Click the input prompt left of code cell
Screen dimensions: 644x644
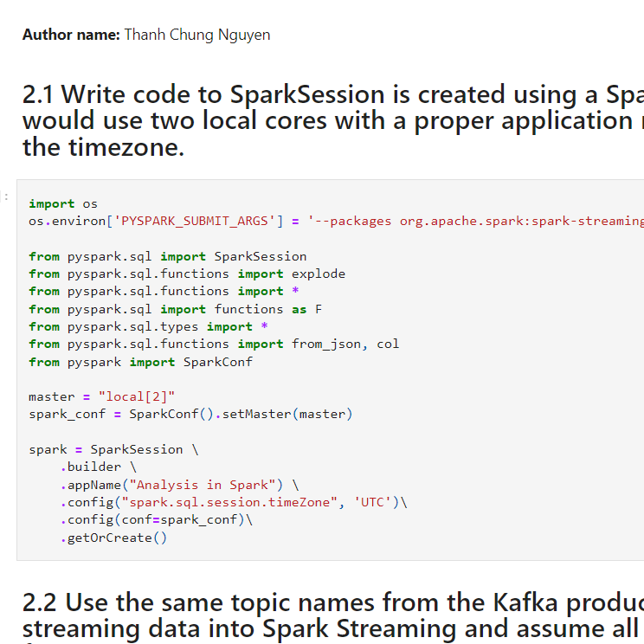[7, 197]
